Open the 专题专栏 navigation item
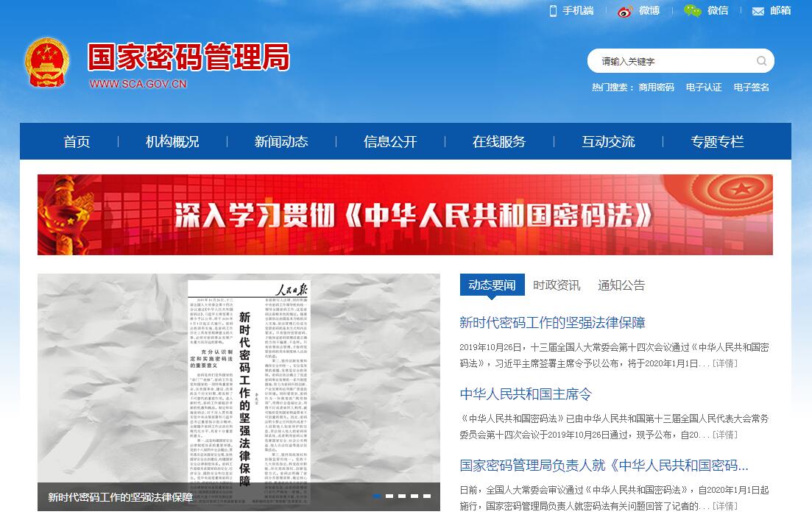The image size is (812, 520). coord(717,142)
